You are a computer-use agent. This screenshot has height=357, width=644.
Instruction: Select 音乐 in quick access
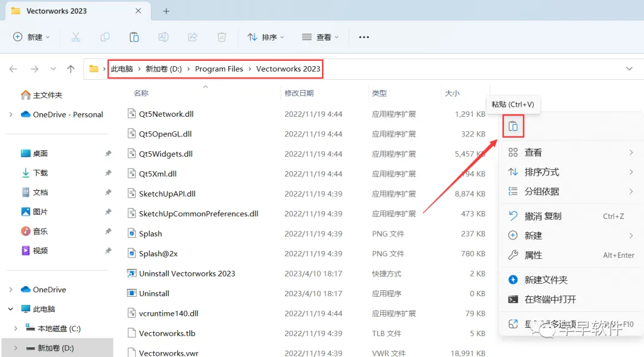point(34,231)
